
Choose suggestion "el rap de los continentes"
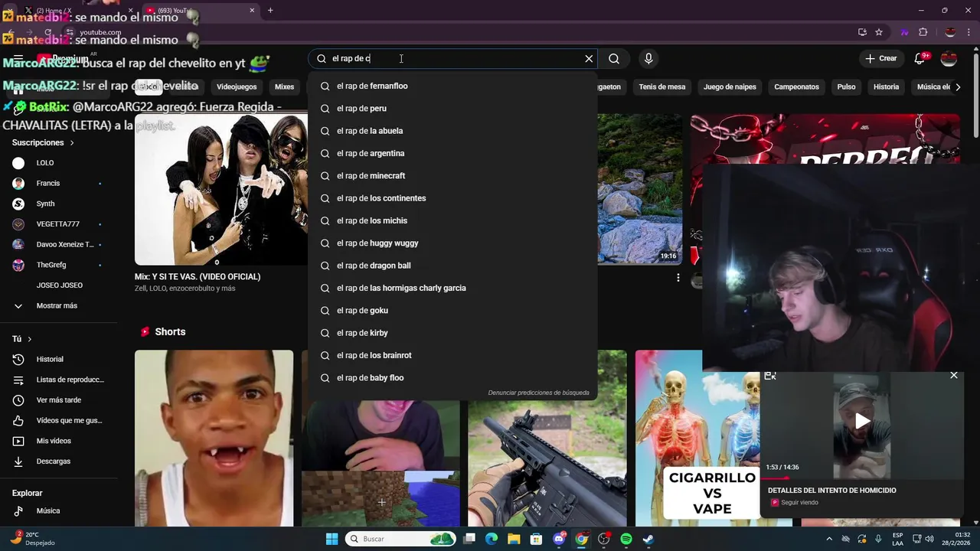[452, 198]
